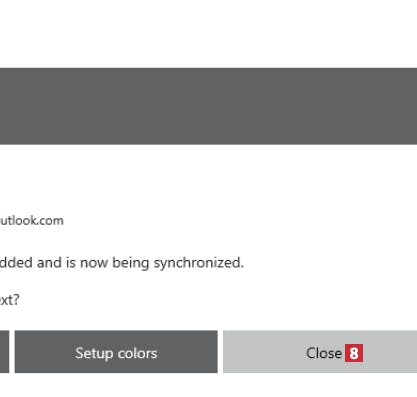The image size is (417, 397).
Task: Select the outlook.com email address text
Action: click(32, 221)
